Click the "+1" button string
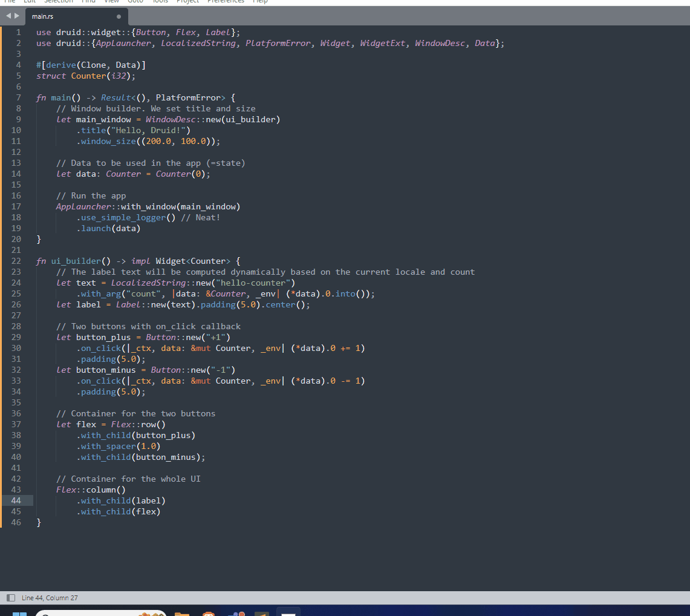The height and width of the screenshot is (616, 690). (x=216, y=337)
